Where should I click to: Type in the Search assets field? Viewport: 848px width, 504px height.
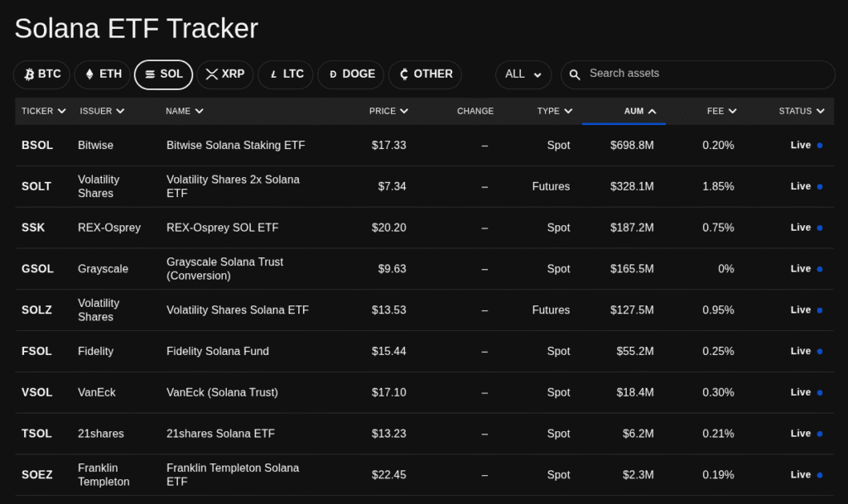pos(704,74)
